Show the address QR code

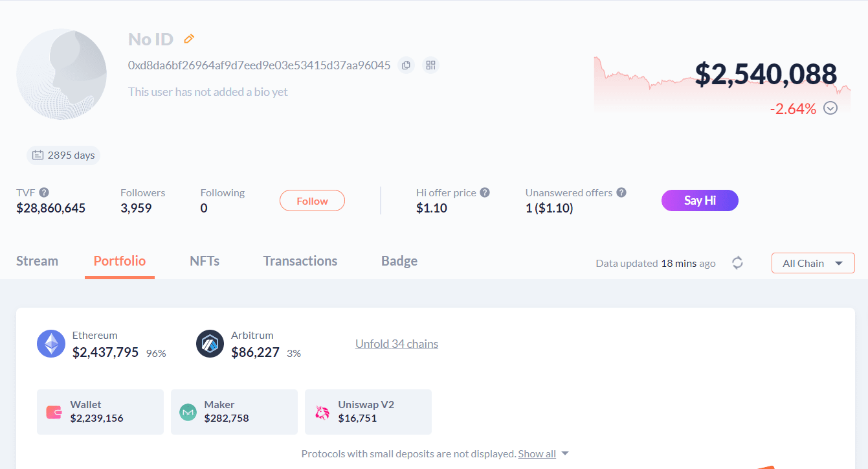430,65
